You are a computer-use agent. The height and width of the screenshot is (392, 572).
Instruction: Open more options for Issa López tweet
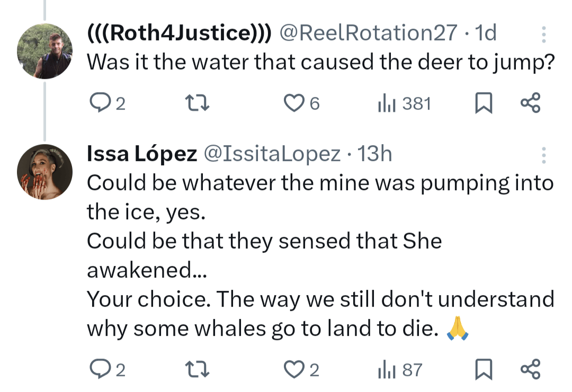click(544, 155)
